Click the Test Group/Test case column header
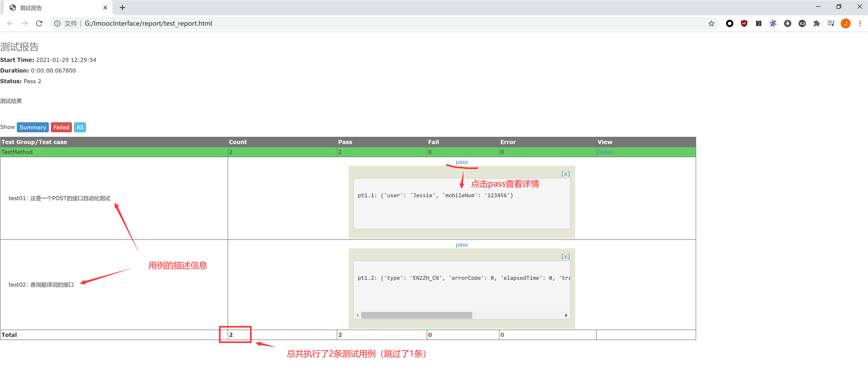The image size is (868, 370). coord(34,142)
